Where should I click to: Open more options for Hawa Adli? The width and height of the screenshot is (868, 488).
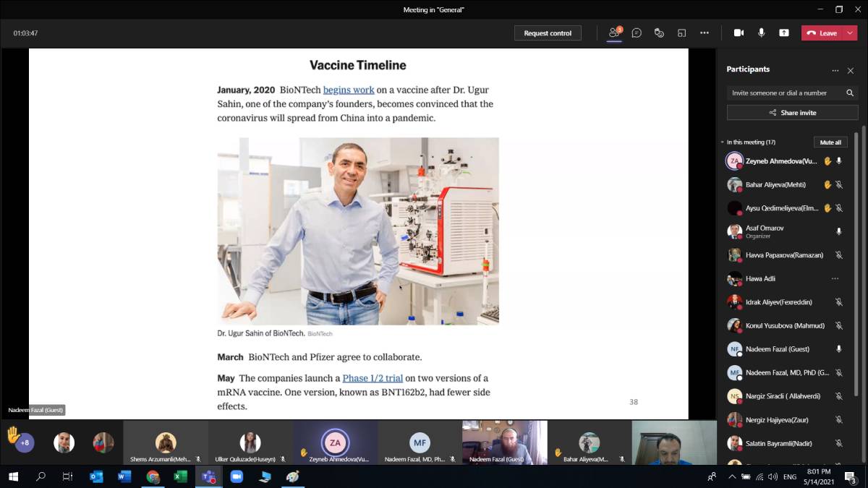[x=835, y=278]
